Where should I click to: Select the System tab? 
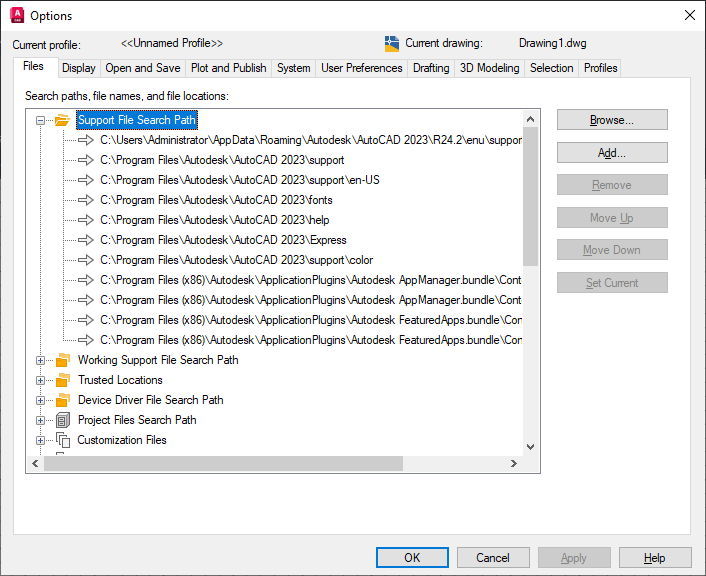pos(294,68)
